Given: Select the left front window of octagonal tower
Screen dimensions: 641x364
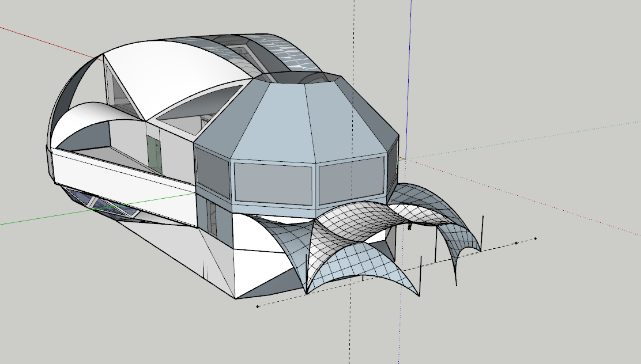Looking at the screenshot, I should [273, 184].
